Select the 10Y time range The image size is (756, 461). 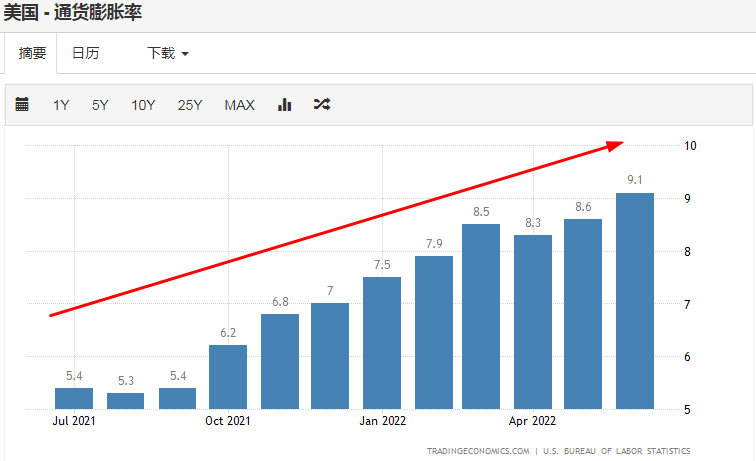point(143,105)
